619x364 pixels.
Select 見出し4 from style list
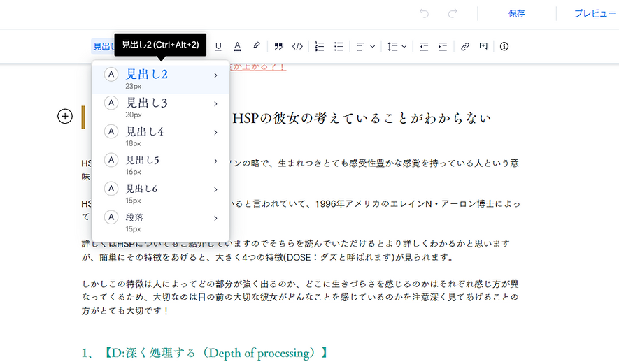[x=161, y=136]
